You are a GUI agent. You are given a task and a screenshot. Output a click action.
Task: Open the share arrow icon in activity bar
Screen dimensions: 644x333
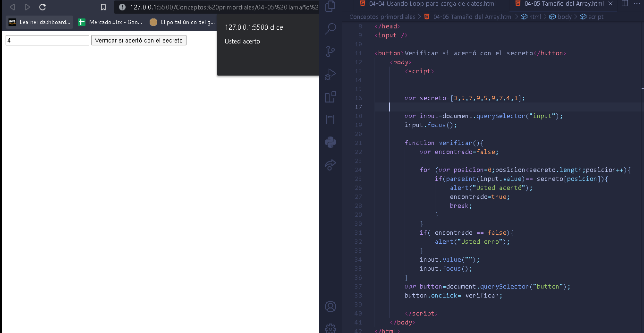click(330, 164)
